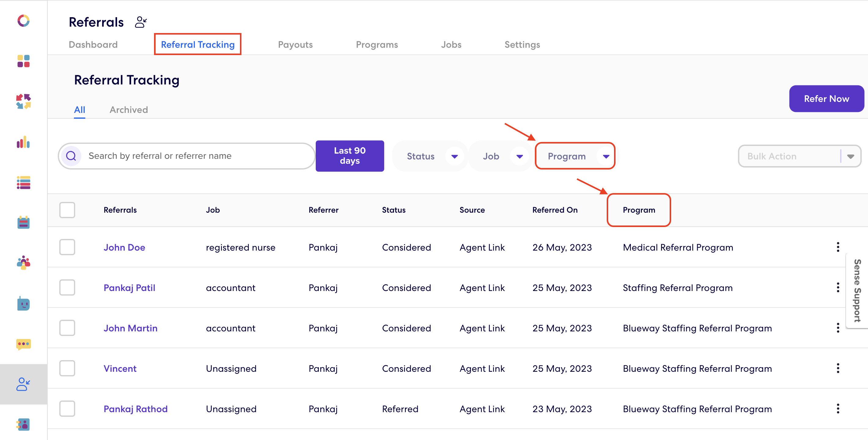Open the Bulk Action dropdown
Screen dimensions: 868x440
click(799, 156)
